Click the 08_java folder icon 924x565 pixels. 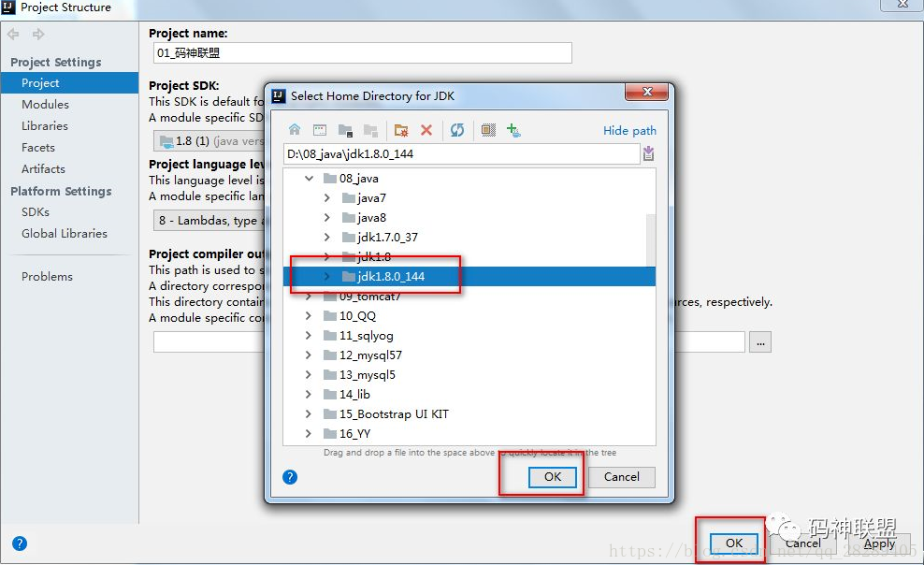(x=330, y=178)
